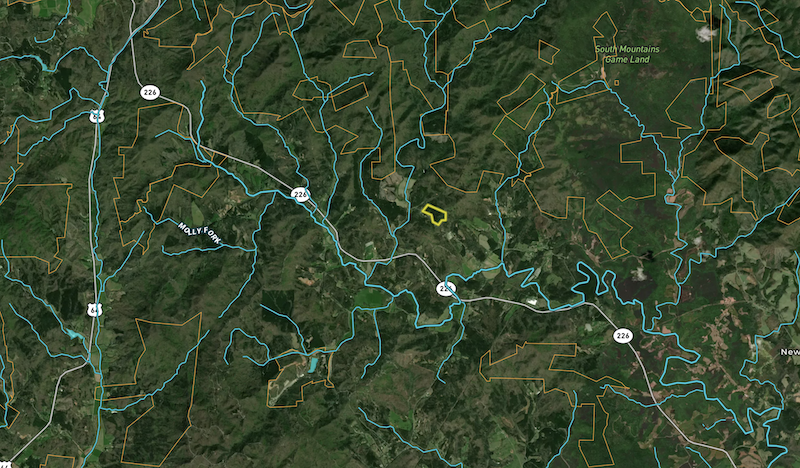Click the South Mountains Game Land label

627,54
